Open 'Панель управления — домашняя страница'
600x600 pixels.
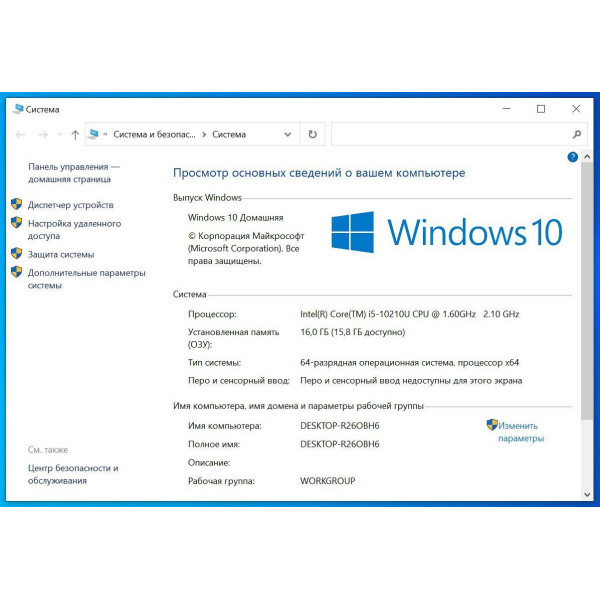[x=73, y=173]
